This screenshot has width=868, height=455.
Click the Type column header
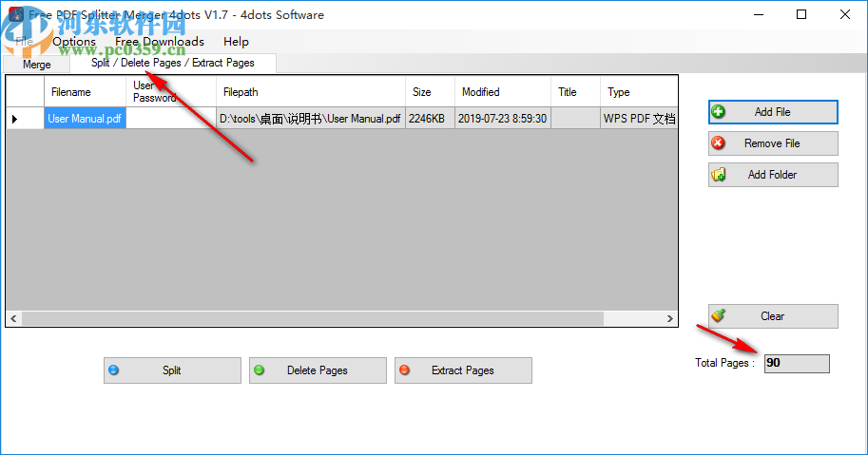(639, 92)
